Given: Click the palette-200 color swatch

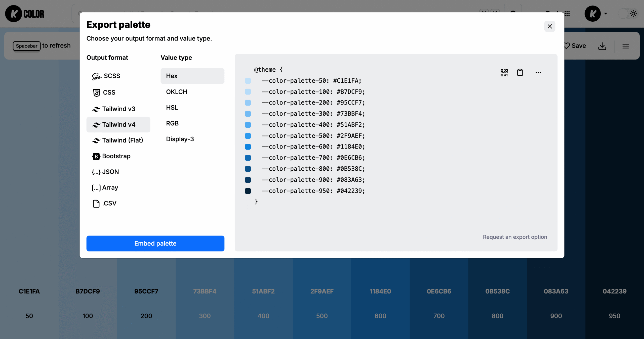Looking at the screenshot, I should [x=248, y=103].
